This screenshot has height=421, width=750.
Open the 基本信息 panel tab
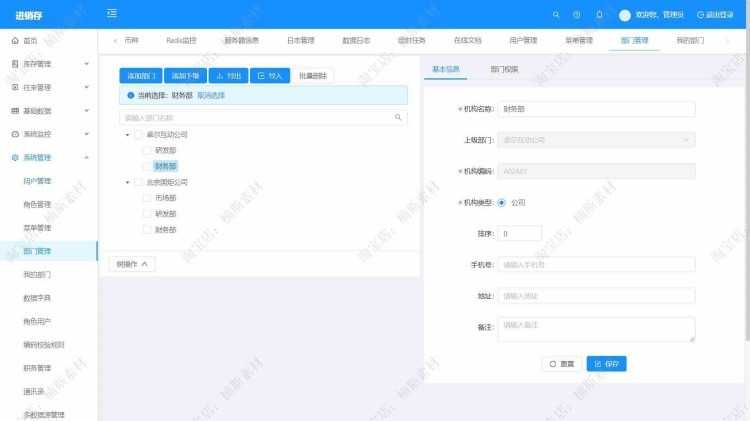click(446, 69)
